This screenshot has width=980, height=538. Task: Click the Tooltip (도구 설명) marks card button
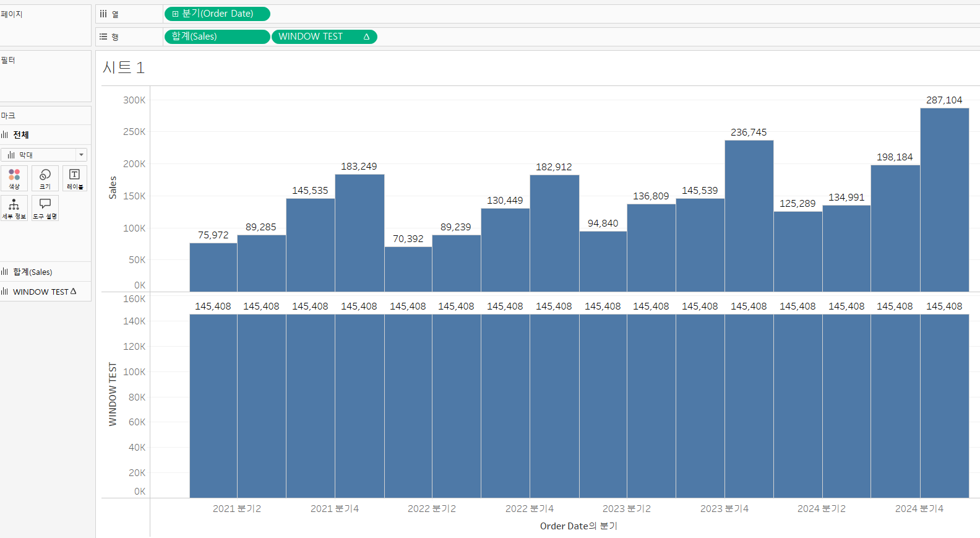click(x=45, y=208)
